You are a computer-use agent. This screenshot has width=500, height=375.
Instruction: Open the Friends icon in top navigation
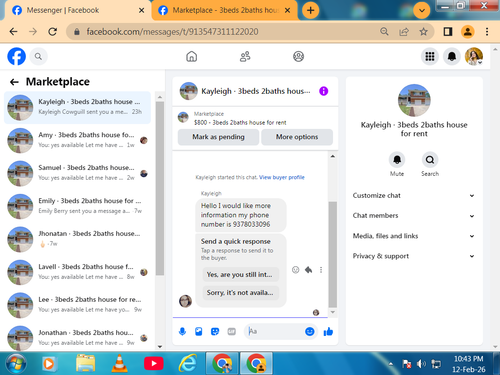coord(245,56)
